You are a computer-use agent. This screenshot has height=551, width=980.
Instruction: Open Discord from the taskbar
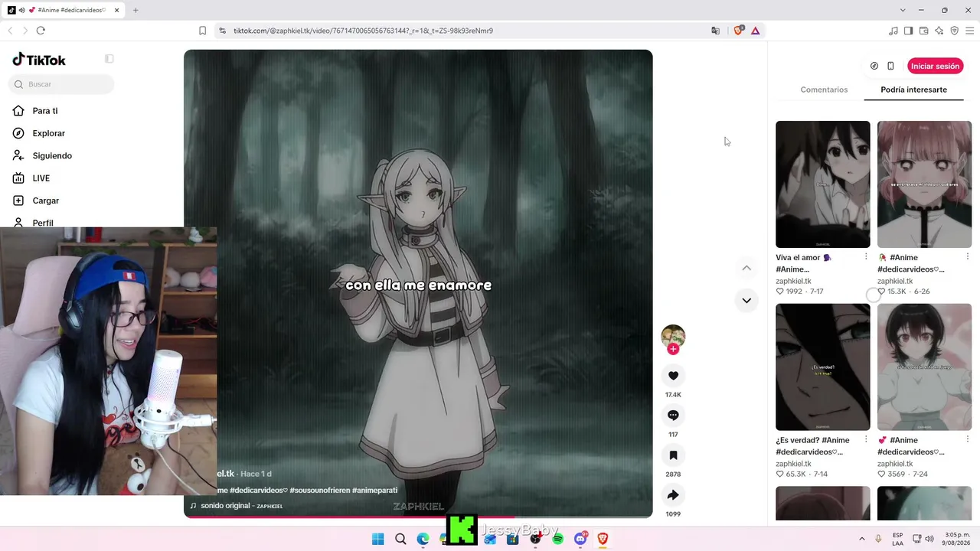click(580, 540)
